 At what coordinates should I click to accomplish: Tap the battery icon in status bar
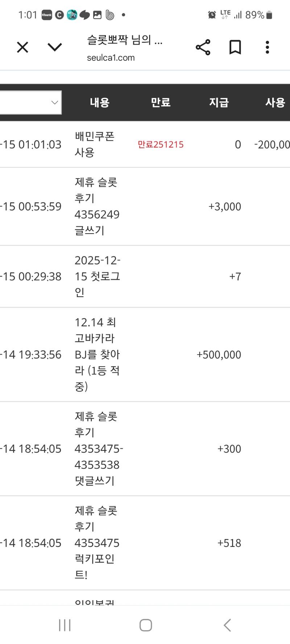[x=269, y=15]
